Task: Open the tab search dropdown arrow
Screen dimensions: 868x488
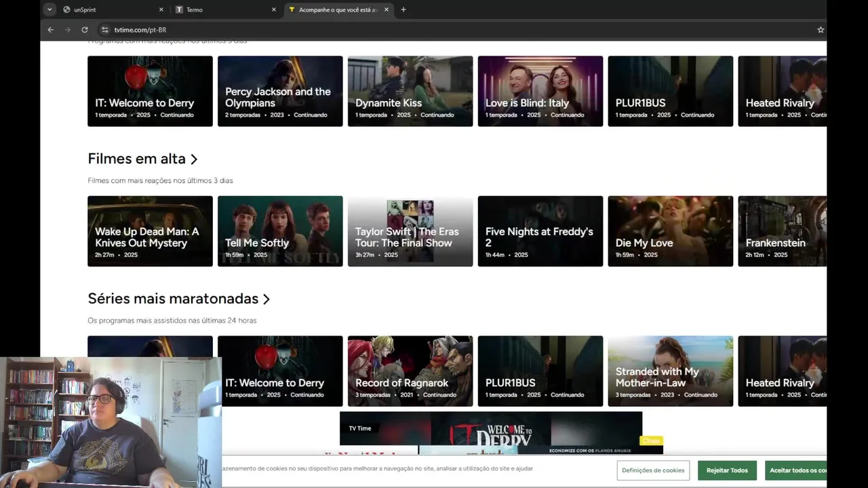Action: (50, 9)
